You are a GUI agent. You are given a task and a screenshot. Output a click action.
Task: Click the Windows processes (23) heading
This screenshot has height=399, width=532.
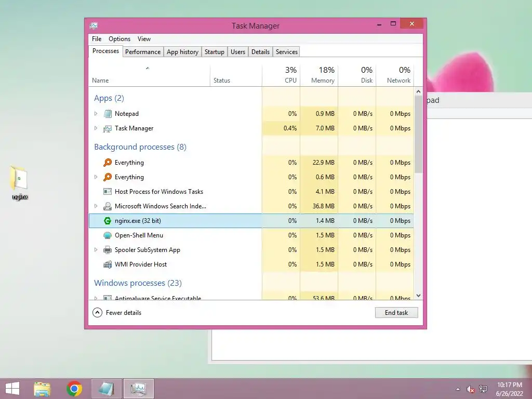tap(138, 283)
